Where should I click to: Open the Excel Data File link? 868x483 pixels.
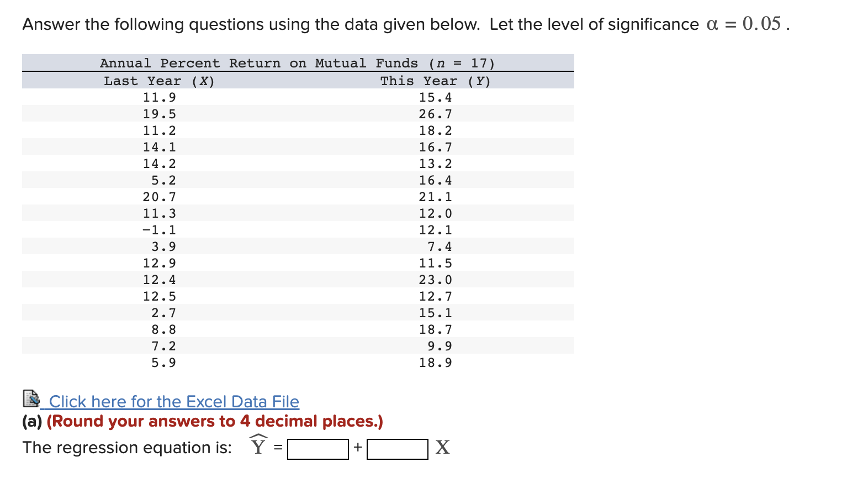point(173,401)
